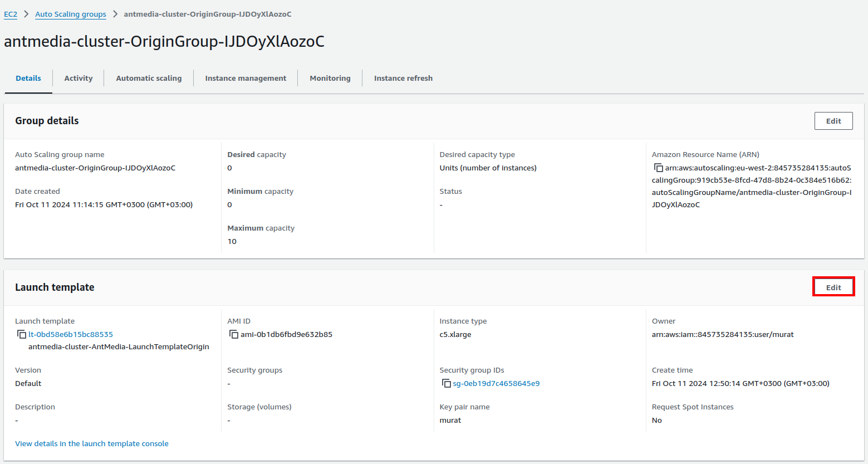The height and width of the screenshot is (464, 868).
Task: Copy the launch template ID icon
Action: point(22,334)
